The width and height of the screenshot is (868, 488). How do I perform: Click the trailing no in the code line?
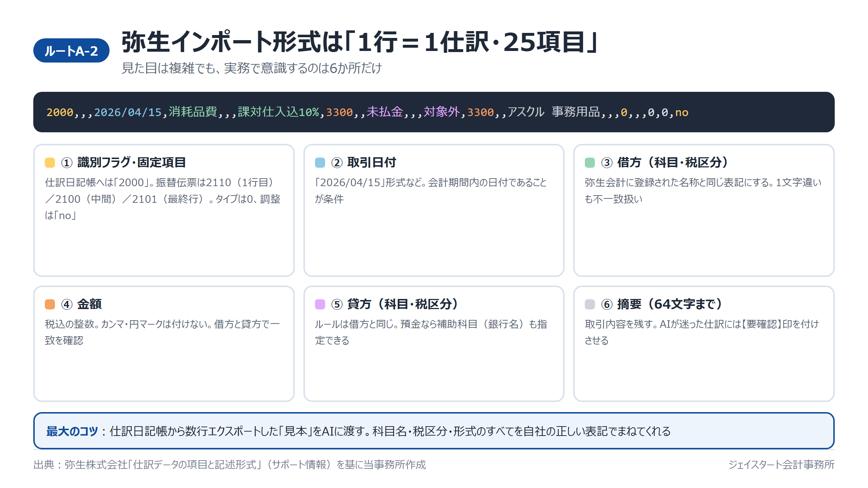tap(682, 112)
